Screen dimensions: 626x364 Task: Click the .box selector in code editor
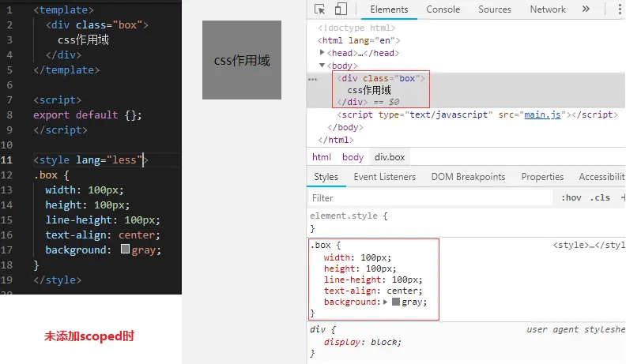click(x=46, y=174)
